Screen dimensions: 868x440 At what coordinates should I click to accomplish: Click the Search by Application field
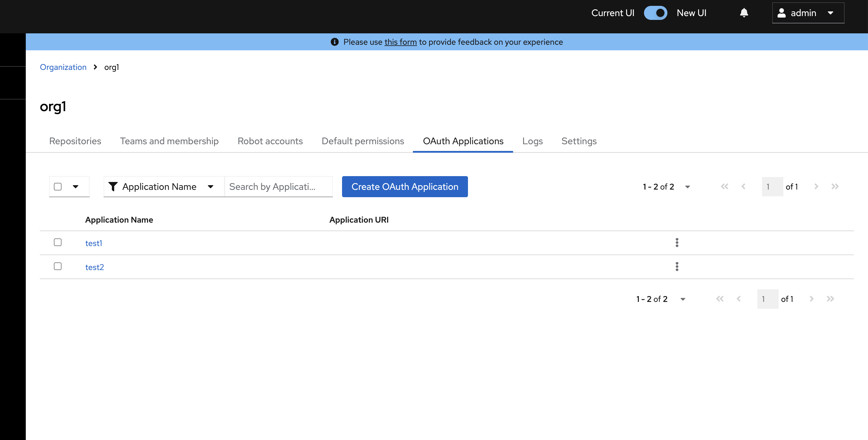pos(278,187)
